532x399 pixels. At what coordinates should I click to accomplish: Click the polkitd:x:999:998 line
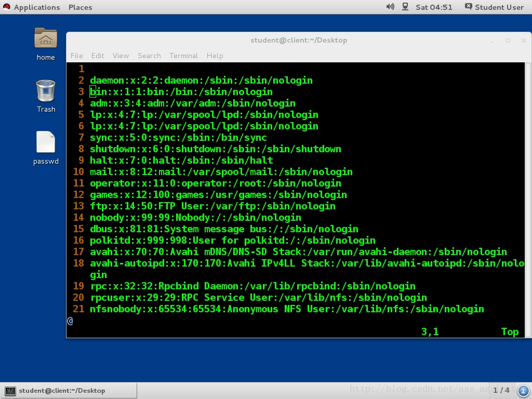[x=233, y=240]
